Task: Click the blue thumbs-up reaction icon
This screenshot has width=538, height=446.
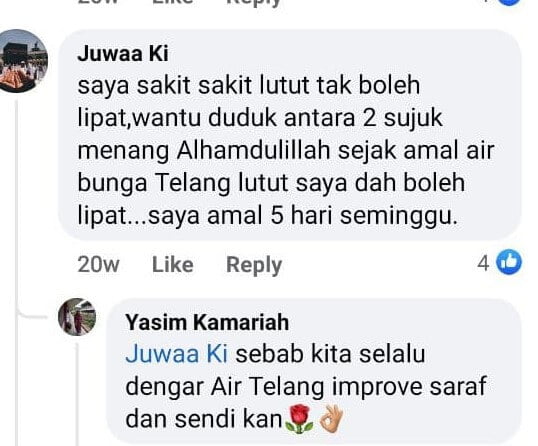Action: (x=509, y=262)
